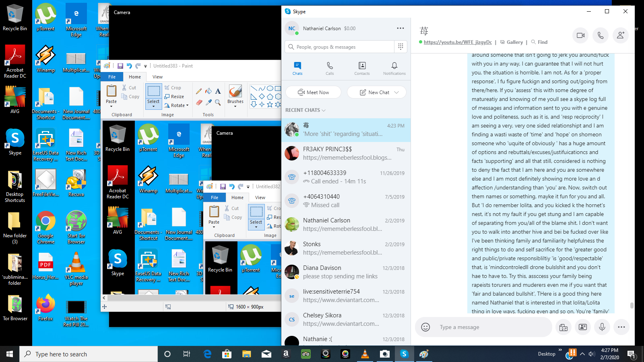Open the FR3AKY PRINC3$$ chat
This screenshot has width=644, height=362.
point(346,153)
